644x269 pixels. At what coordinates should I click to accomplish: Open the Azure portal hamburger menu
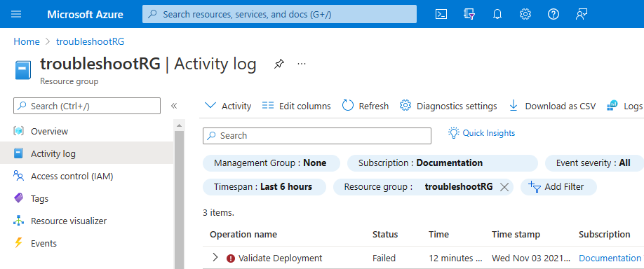point(16,14)
